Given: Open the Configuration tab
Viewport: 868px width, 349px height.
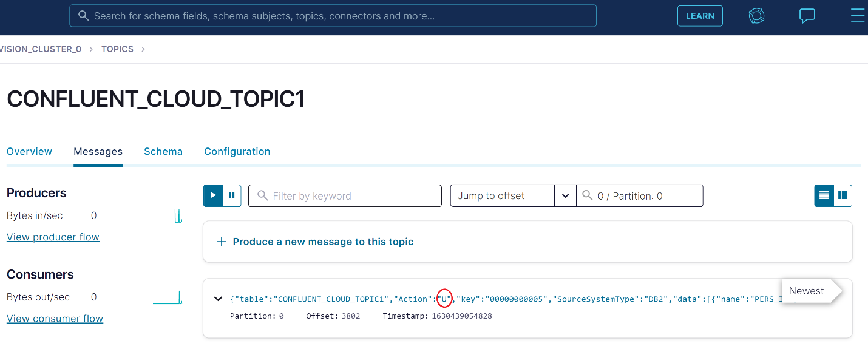Looking at the screenshot, I should pos(237,151).
